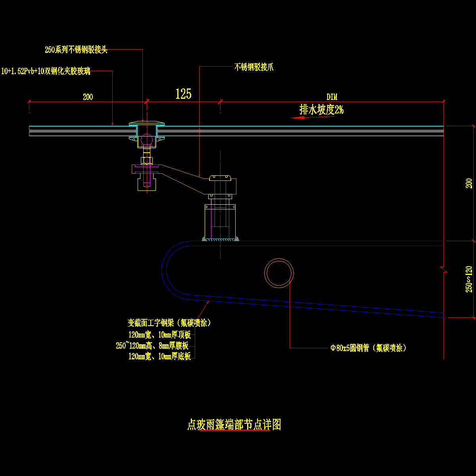This screenshot has width=476, height=476.
Task: Click the text 120mm宽、10mm厚底板
Action: pyautogui.click(x=159, y=356)
